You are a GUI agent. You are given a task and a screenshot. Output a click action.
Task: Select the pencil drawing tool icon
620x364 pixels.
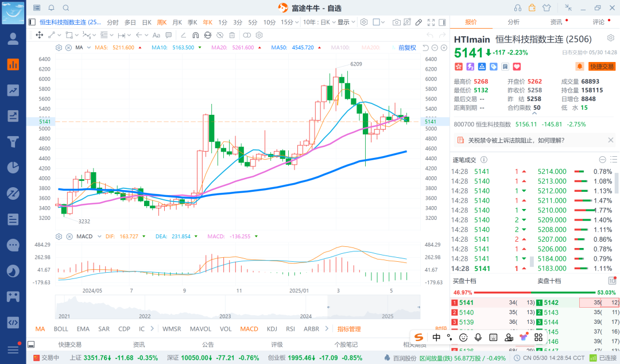tap(418, 22)
